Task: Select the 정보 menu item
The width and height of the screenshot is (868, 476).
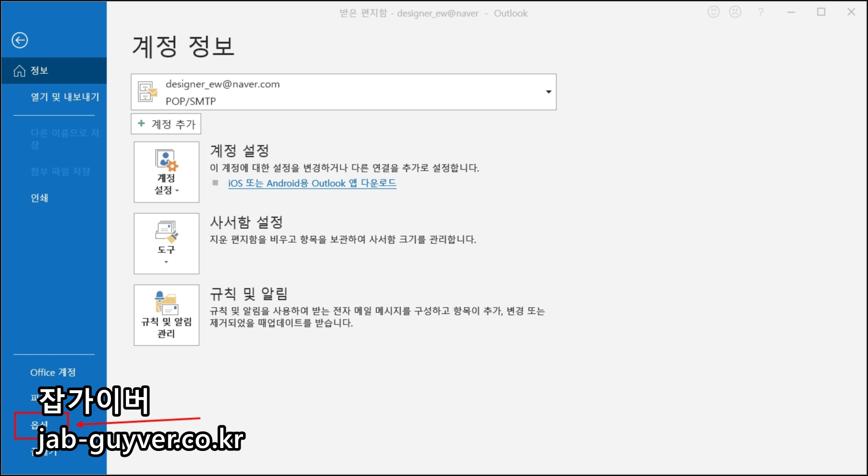Action: coord(54,71)
